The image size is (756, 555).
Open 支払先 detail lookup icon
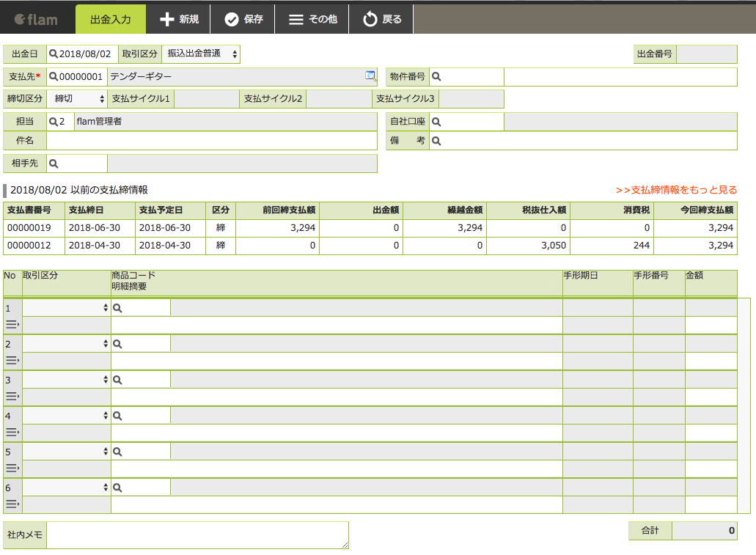(x=370, y=76)
